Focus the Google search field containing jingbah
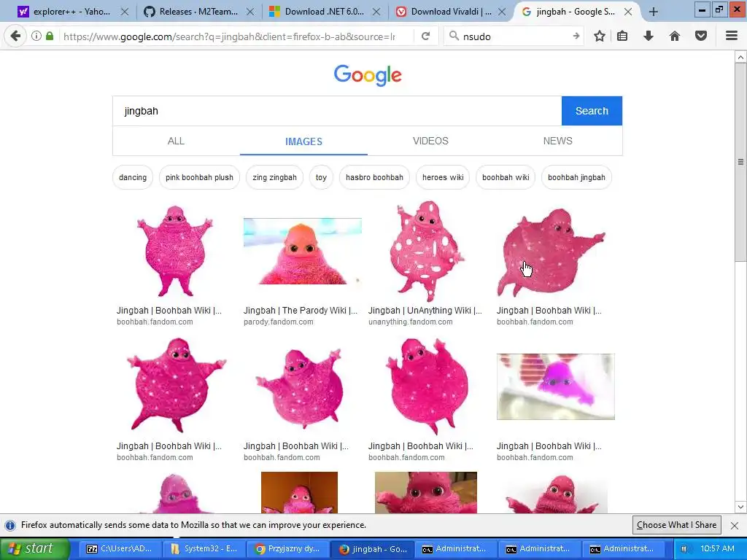747x560 pixels. coord(337,111)
